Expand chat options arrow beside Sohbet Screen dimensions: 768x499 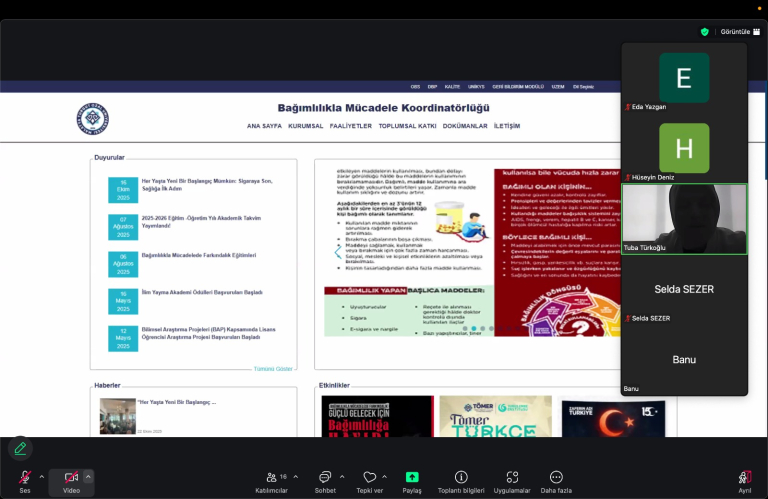click(x=342, y=477)
